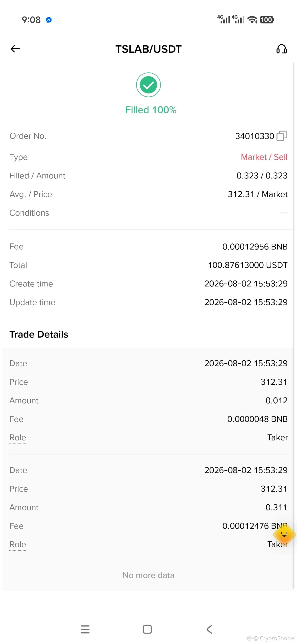Image resolution: width=297 pixels, height=644 pixels.
Task: Tap the TSLAB/USDT pair title
Action: tap(148, 49)
